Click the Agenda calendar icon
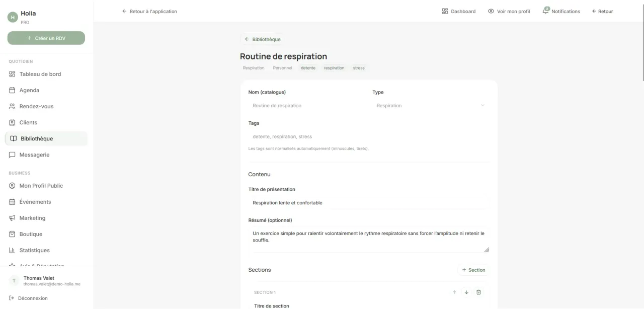 [13, 90]
